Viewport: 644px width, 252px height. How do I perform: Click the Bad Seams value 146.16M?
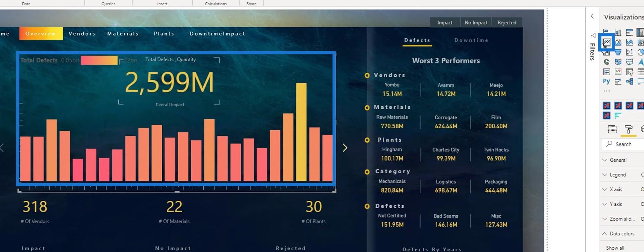pos(446,225)
